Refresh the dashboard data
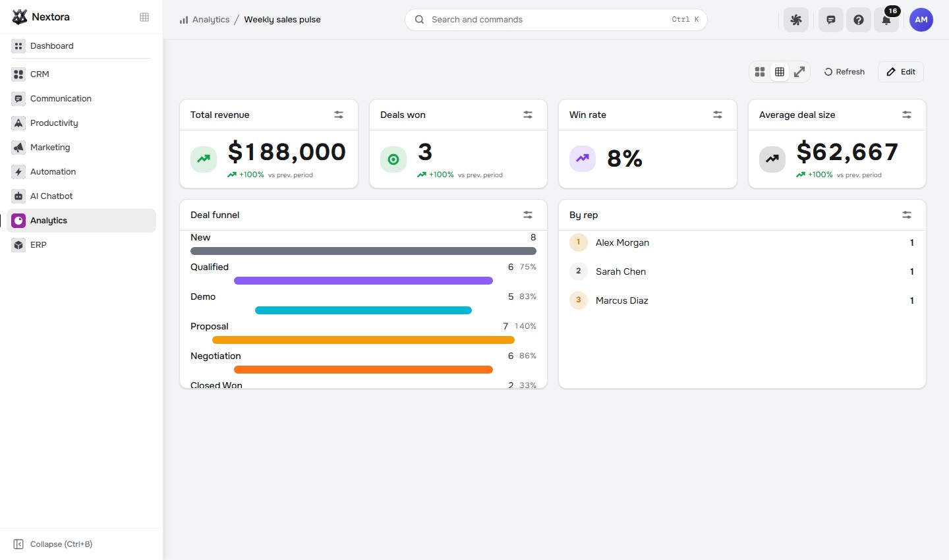The image size is (949, 560). pos(844,72)
